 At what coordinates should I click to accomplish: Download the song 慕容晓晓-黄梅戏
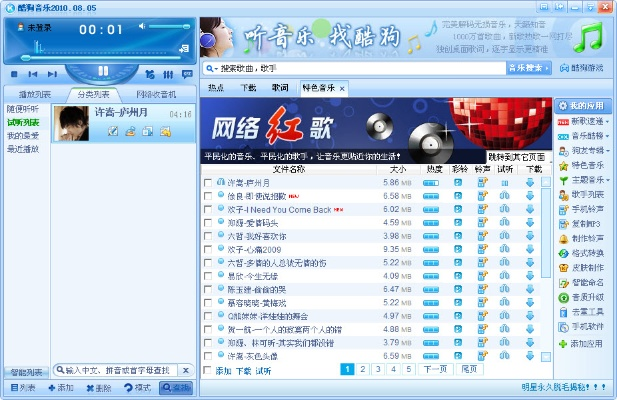(530, 303)
